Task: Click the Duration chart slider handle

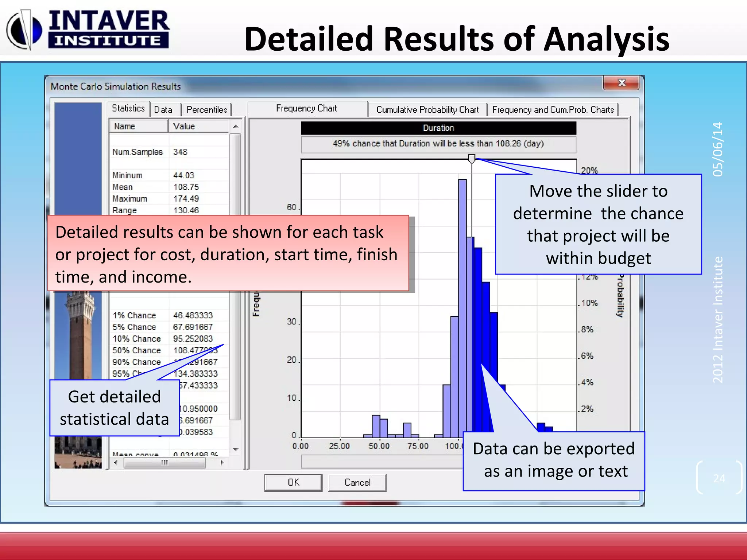Action: [x=472, y=159]
